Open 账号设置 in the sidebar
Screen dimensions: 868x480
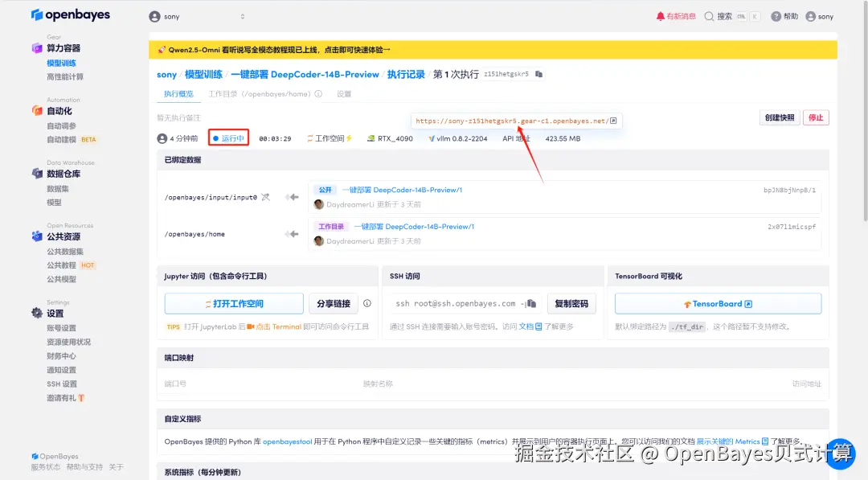(x=61, y=328)
